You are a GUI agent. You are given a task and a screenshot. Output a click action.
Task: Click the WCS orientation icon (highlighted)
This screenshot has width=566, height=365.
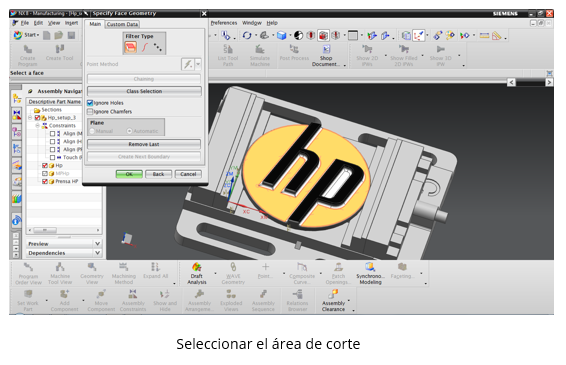[x=419, y=35]
